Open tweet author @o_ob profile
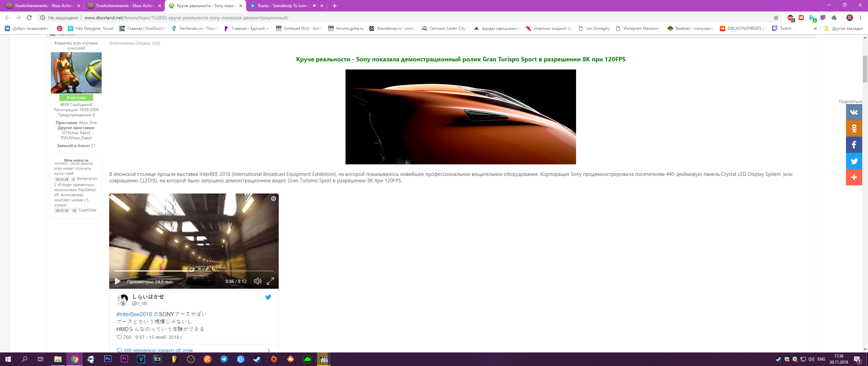 coord(139,303)
